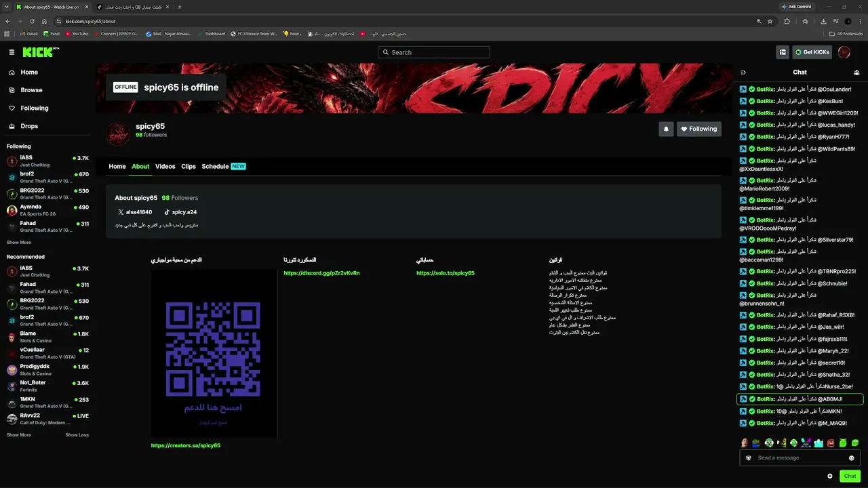Viewport: 868px width, 488px height.
Task: Switch to the Videos channel tab
Action: [x=165, y=167]
